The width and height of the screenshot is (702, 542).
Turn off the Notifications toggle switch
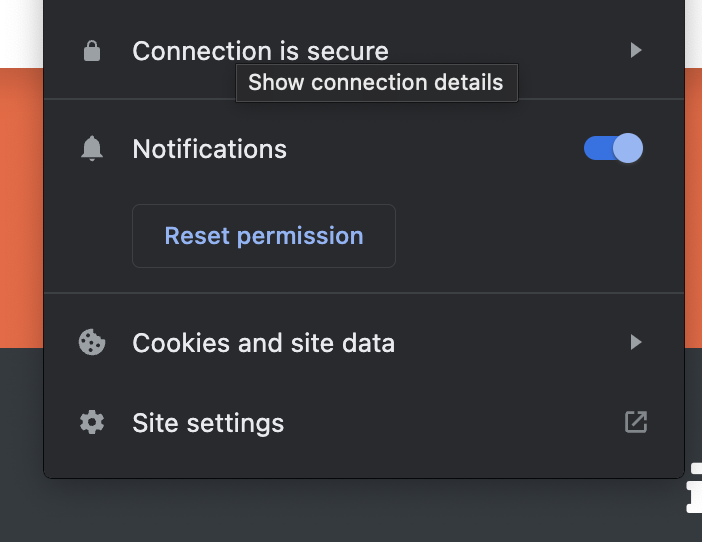614,149
